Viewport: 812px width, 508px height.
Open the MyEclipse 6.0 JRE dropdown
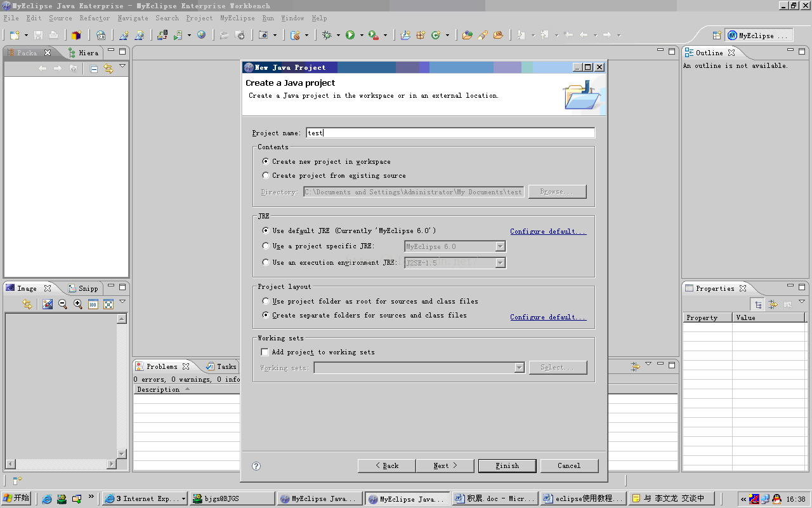pyautogui.click(x=500, y=246)
